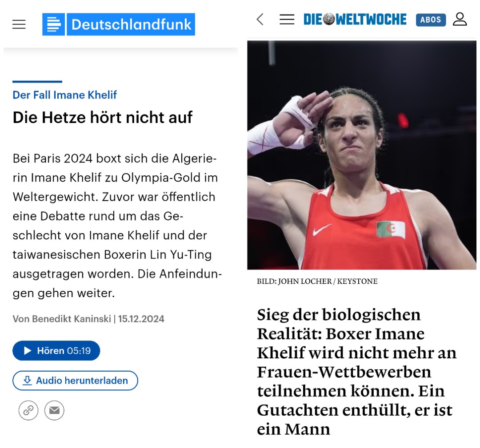
Task: Click the author name Benedikt Kaninski
Action: point(71,319)
